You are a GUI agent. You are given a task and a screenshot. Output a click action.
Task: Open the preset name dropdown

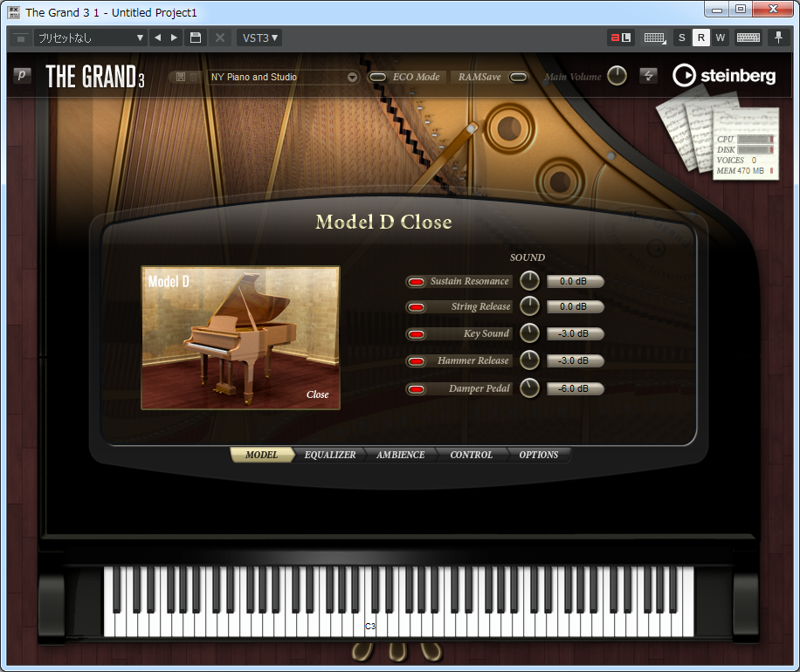click(x=91, y=38)
